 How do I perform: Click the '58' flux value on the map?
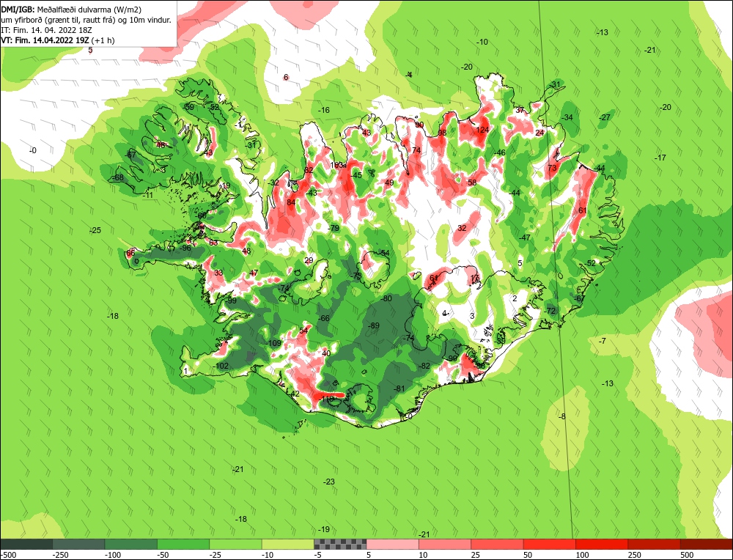pyautogui.click(x=472, y=183)
